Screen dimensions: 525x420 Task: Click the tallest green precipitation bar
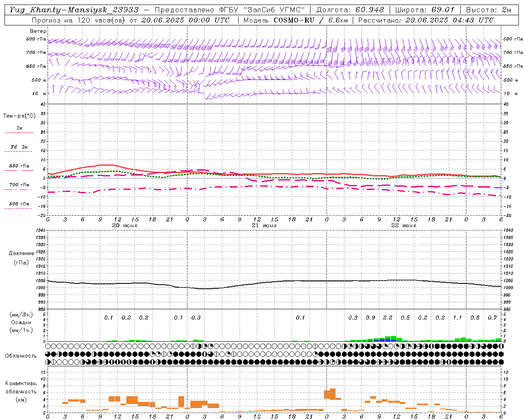pos(394,339)
